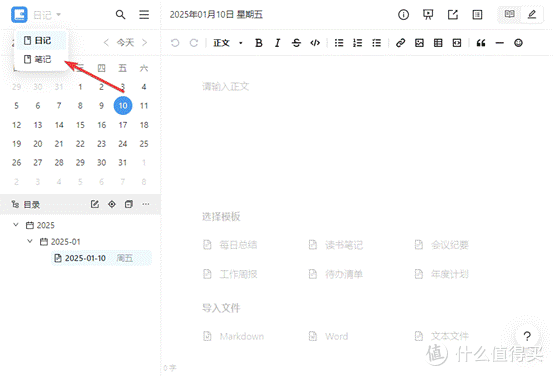This screenshot has height=376, width=553.
Task: Collapse the 2025-01 tree folder
Action: tap(30, 241)
